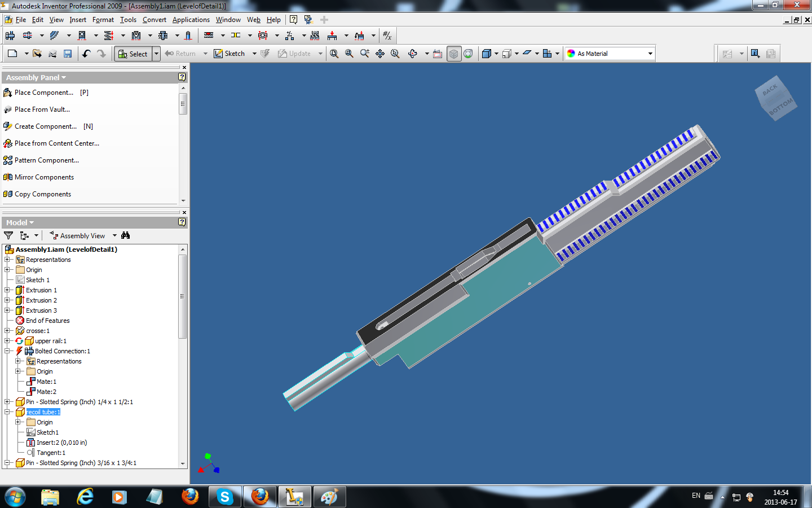Toggle the ViewCube display button
Screen dimensions: 812x508
tap(454, 54)
